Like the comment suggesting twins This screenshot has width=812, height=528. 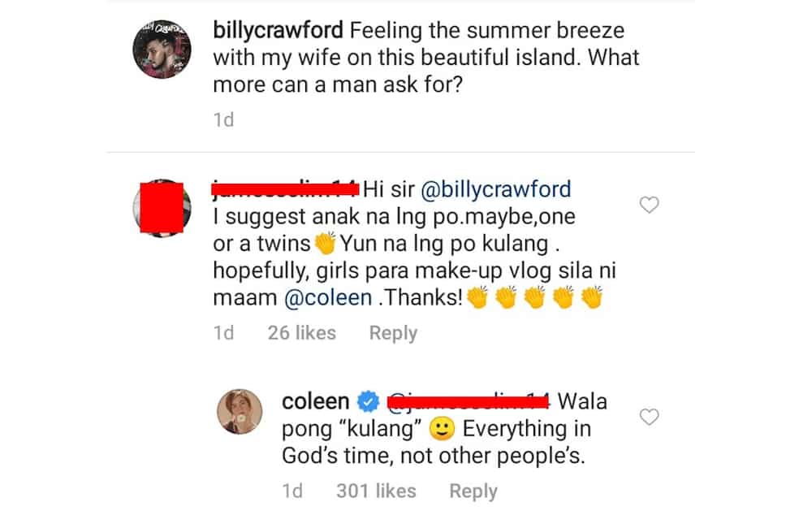tap(649, 205)
